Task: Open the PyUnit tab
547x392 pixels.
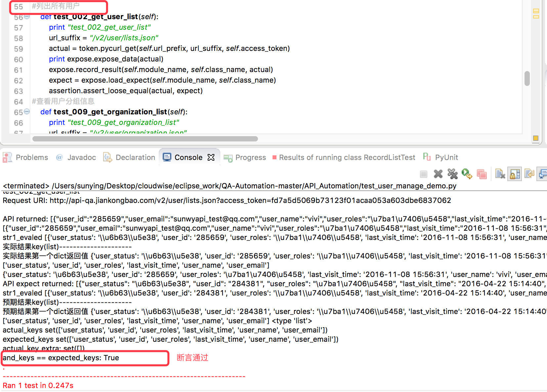Action: 441,157
